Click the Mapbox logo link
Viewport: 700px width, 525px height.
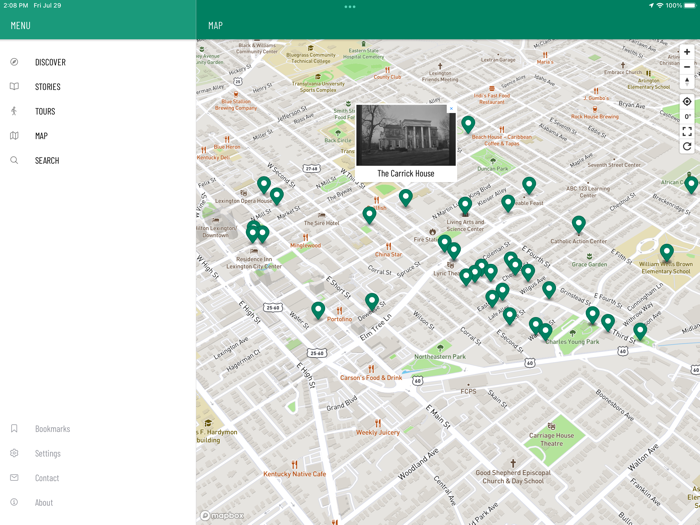pos(222,516)
